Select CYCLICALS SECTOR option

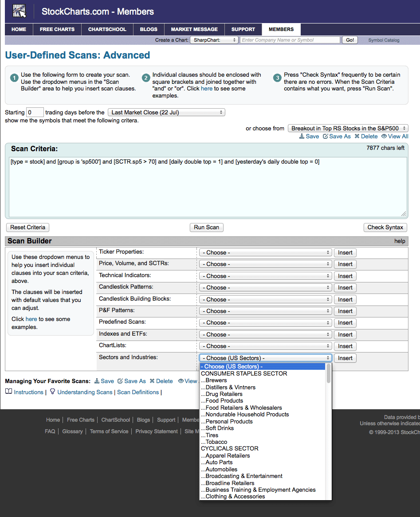230,448
